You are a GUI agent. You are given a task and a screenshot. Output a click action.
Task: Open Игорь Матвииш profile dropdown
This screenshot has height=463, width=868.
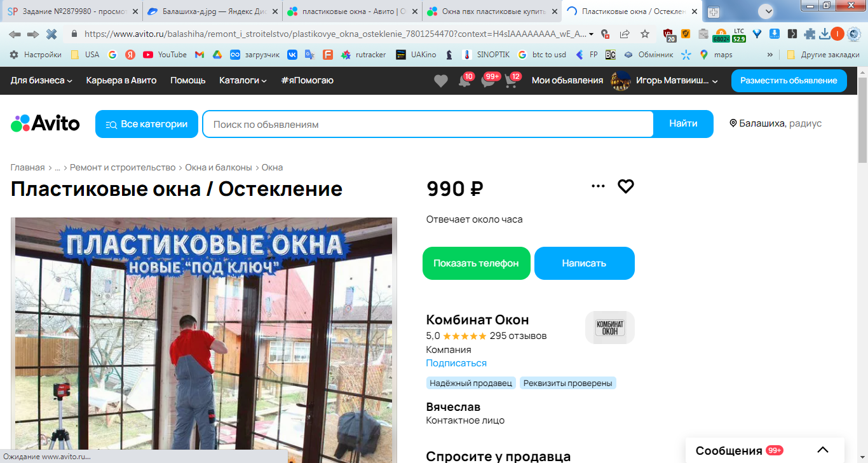click(x=664, y=81)
